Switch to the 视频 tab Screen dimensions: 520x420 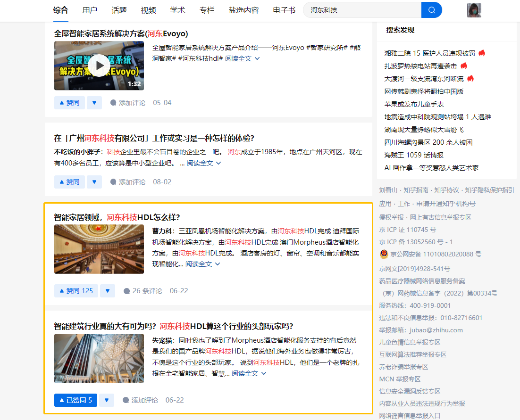click(148, 9)
